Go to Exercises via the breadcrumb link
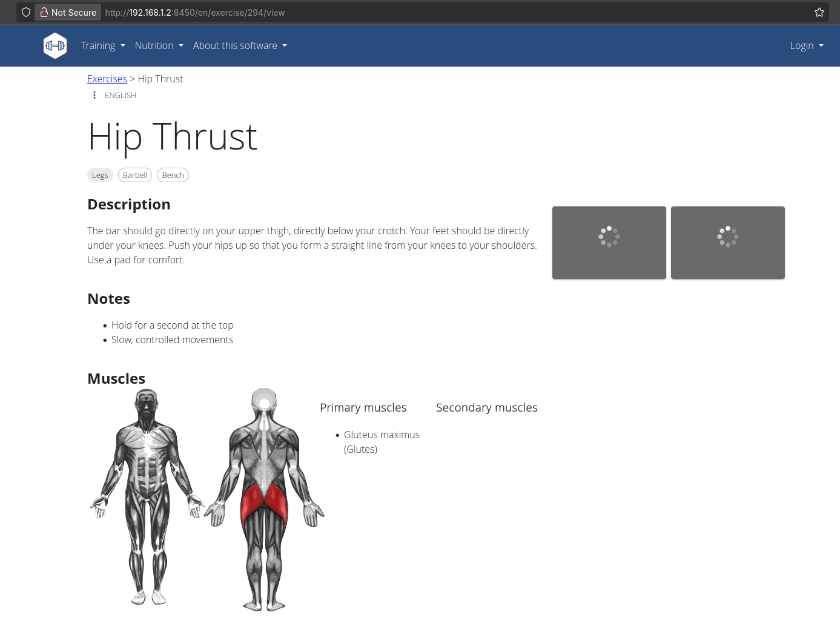This screenshot has width=840, height=621. click(107, 79)
